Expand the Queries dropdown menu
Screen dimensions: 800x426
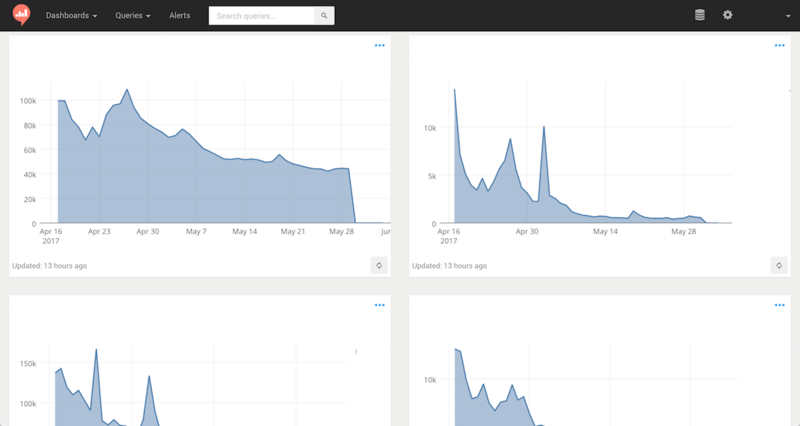coord(133,15)
